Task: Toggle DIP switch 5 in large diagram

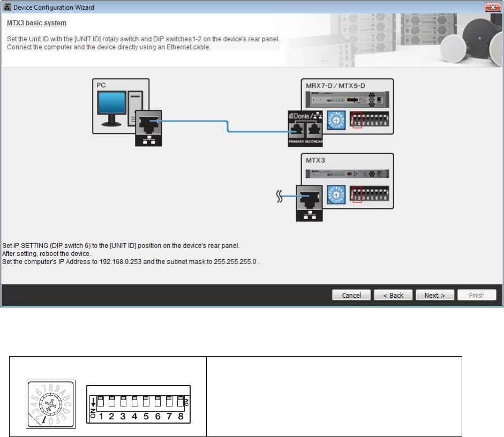Action: click(146, 401)
